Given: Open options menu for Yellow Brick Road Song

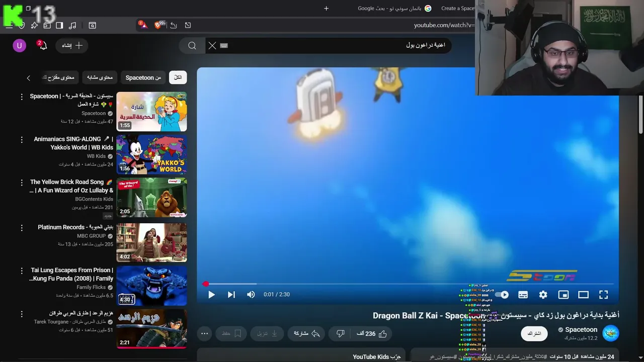Looking at the screenshot, I should click(x=22, y=183).
